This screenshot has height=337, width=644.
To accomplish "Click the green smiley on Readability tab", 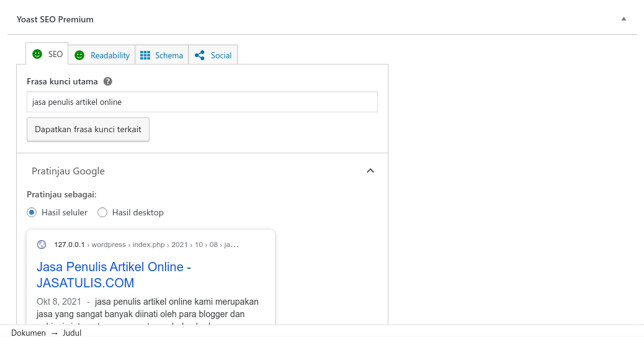I will [x=79, y=55].
